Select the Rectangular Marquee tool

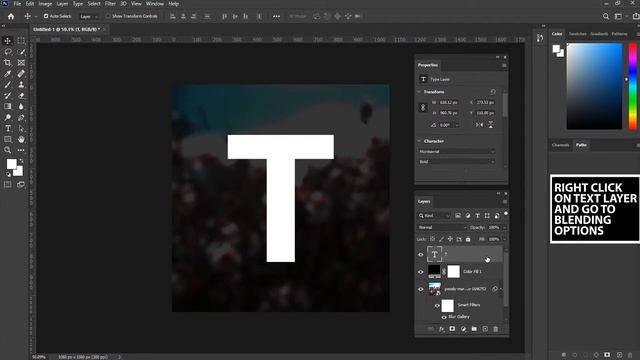point(21,41)
